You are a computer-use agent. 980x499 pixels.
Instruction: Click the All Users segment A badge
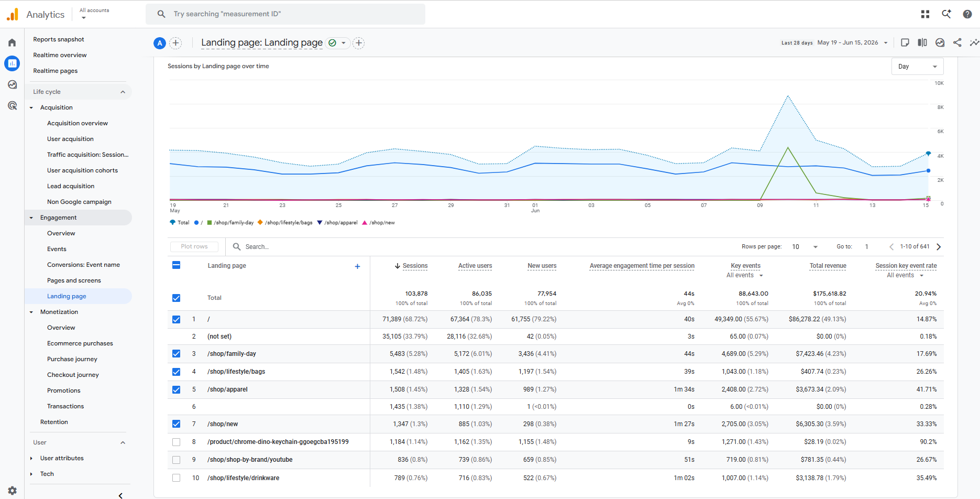(x=160, y=43)
